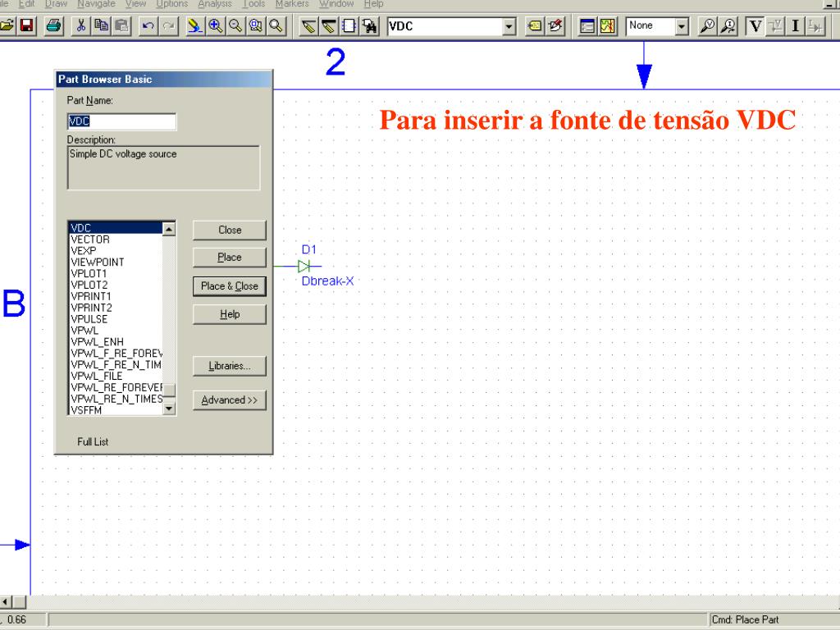Image resolution: width=840 pixels, height=630 pixels.
Task: Toggle display of voltage on selected net
Action: (775, 25)
